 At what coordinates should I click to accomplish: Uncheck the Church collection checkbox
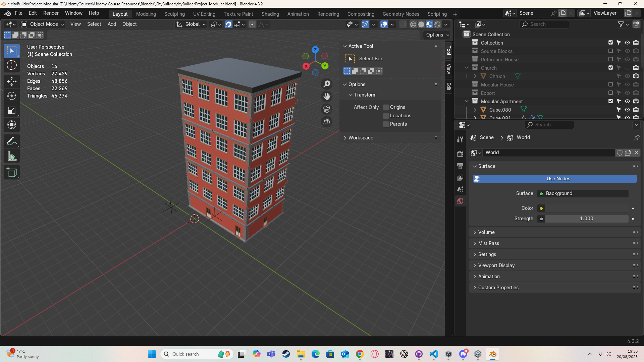610,68
